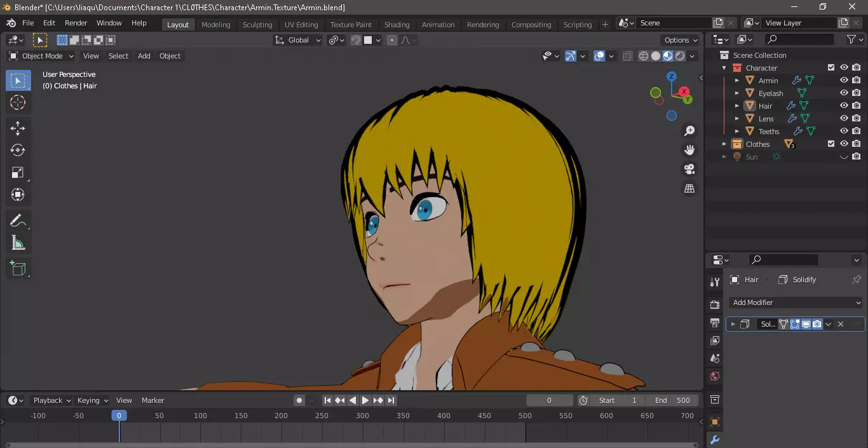
Task: Disable rendering for Teeths object
Action: click(857, 131)
